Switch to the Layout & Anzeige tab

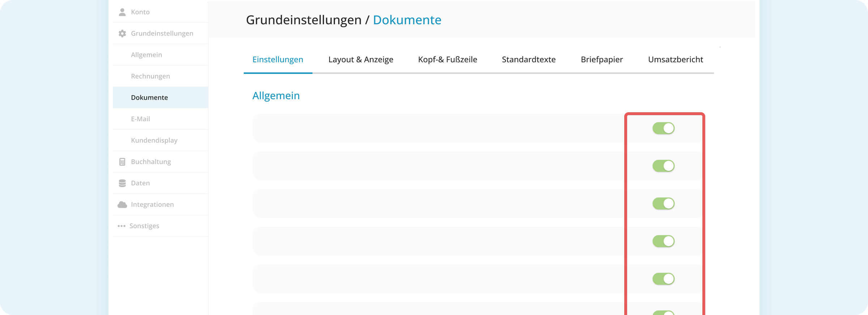(361, 59)
